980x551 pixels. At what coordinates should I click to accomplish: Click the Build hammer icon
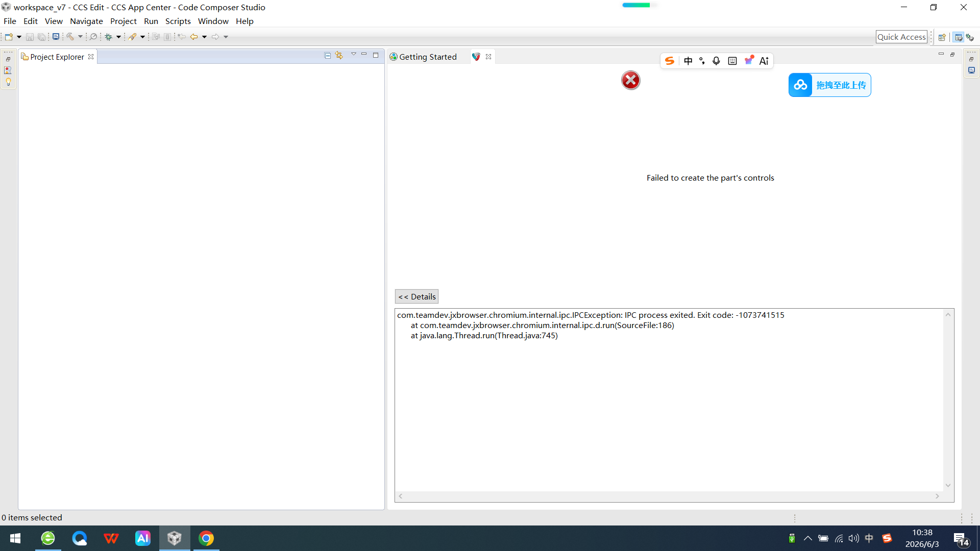70,37
